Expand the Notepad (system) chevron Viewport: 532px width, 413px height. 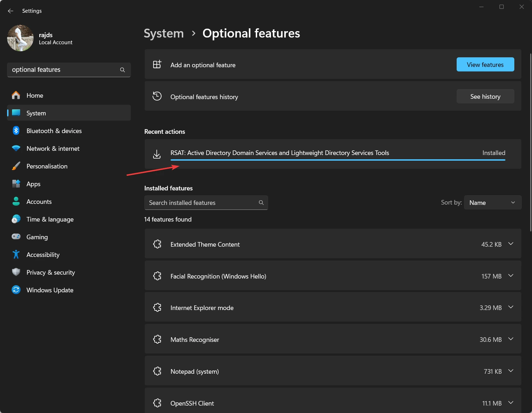point(511,371)
